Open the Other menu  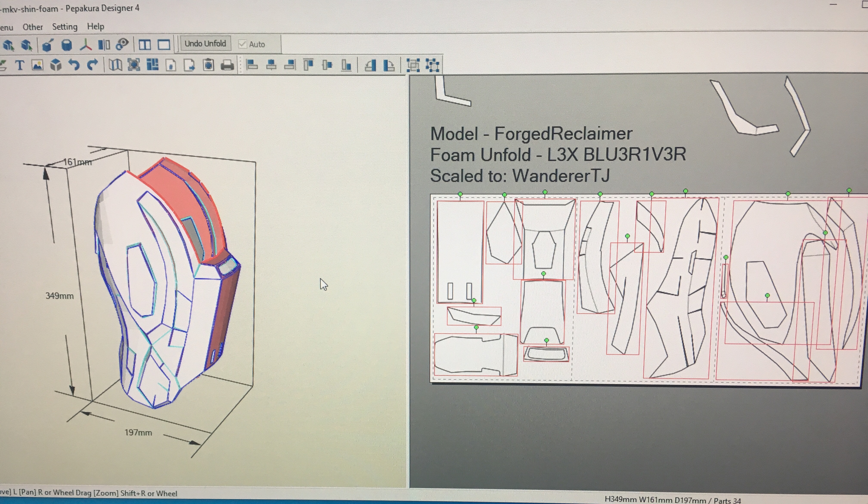(33, 27)
